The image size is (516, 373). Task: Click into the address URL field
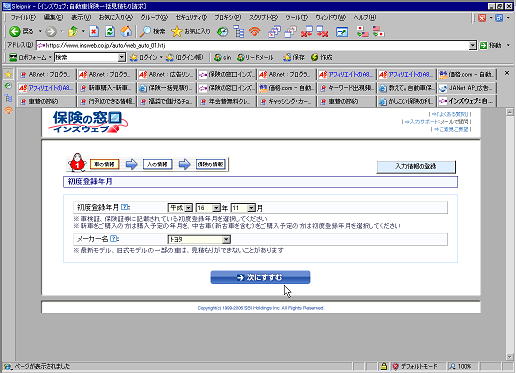[252, 45]
